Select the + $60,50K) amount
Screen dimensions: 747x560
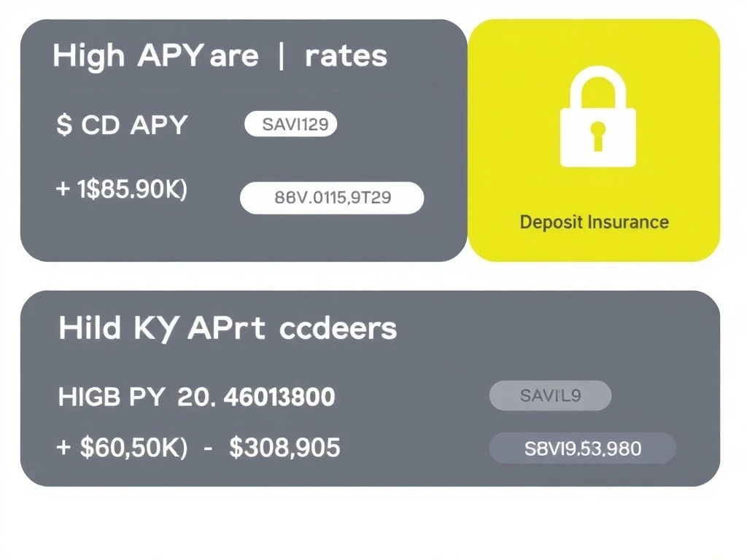[122, 448]
